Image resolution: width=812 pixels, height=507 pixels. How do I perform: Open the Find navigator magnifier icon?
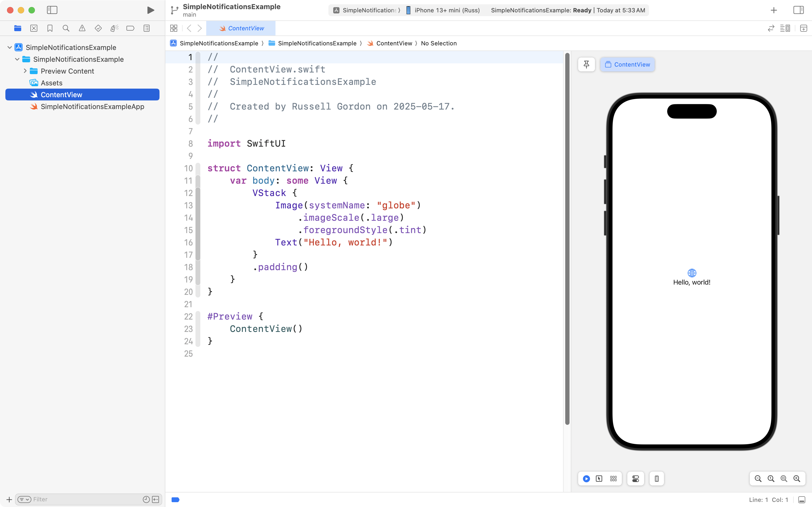[x=66, y=28]
